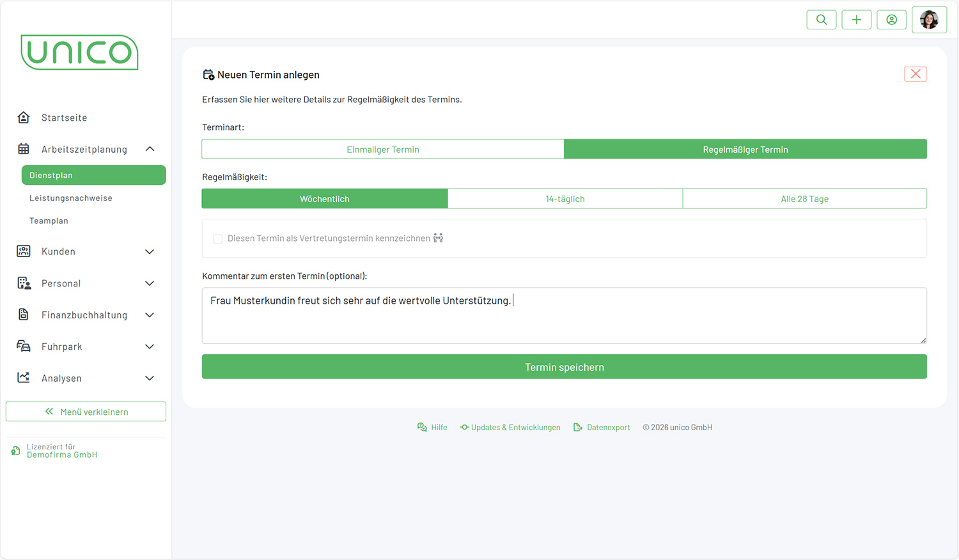Expand the Personal section chevron
This screenshot has height=560, width=959.
tap(150, 283)
